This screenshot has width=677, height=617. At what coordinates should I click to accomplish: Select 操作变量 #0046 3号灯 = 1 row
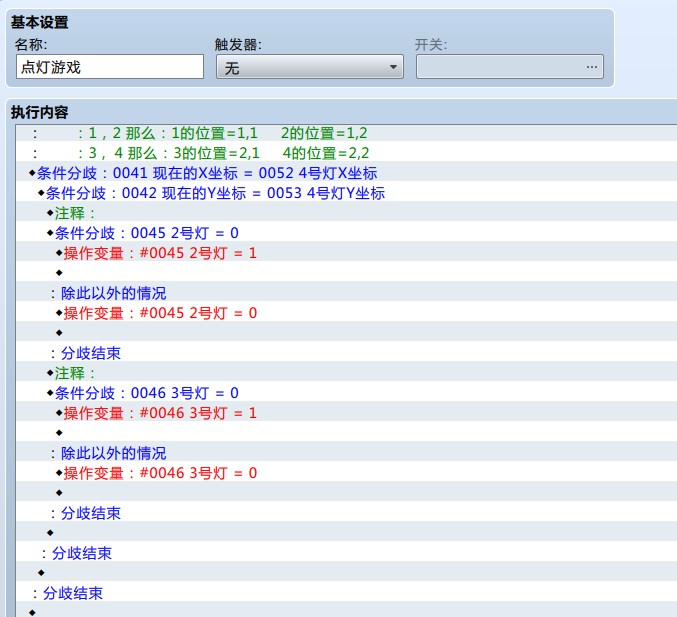[x=346, y=413]
